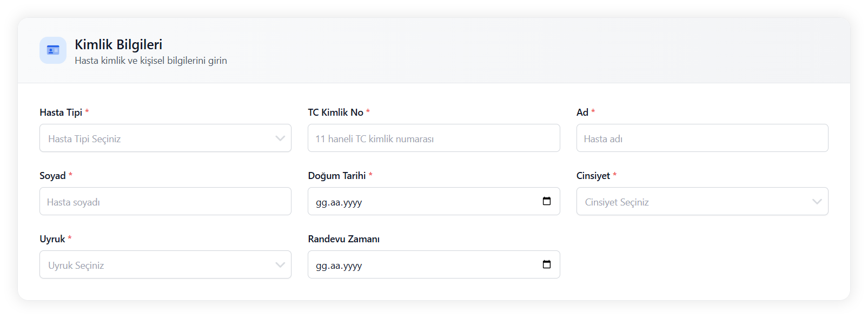
Task: Click the Uyruk field label
Action: pos(52,239)
